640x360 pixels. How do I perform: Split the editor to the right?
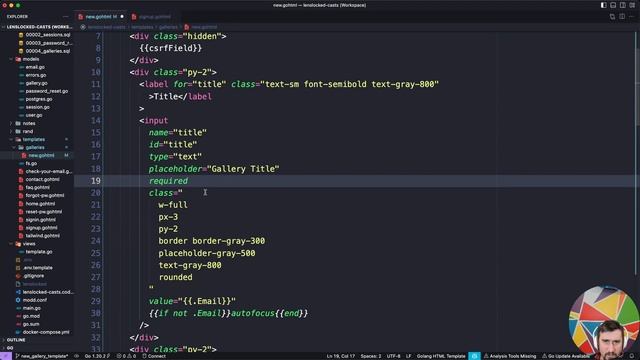(622, 17)
